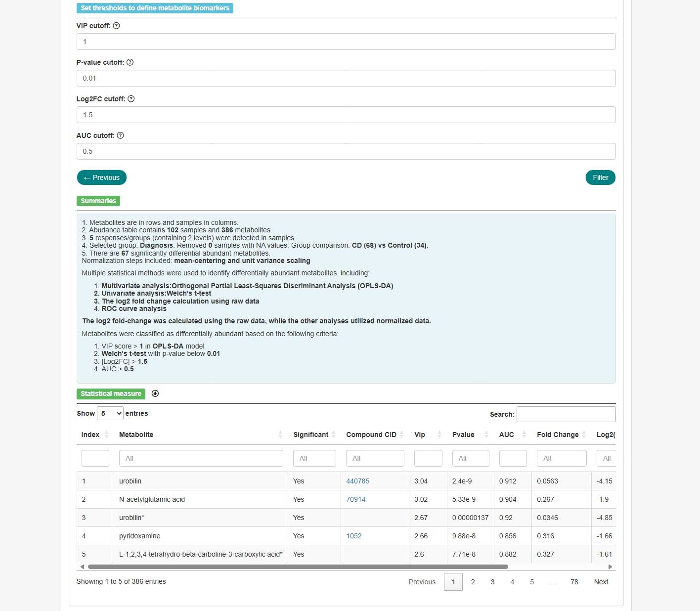
Task: Sort table by AUC column
Action: (x=513, y=435)
